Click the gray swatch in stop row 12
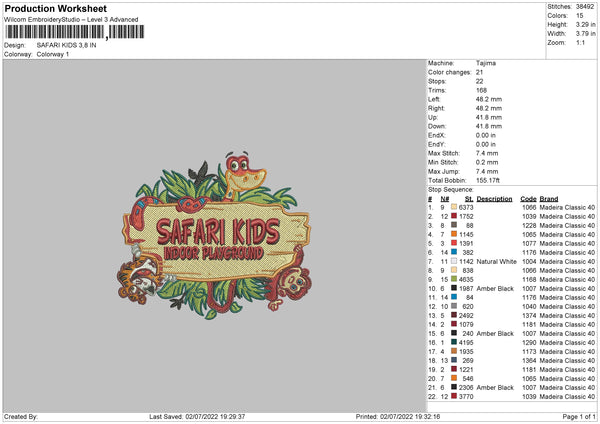The height and width of the screenshot is (424, 600). (x=454, y=306)
